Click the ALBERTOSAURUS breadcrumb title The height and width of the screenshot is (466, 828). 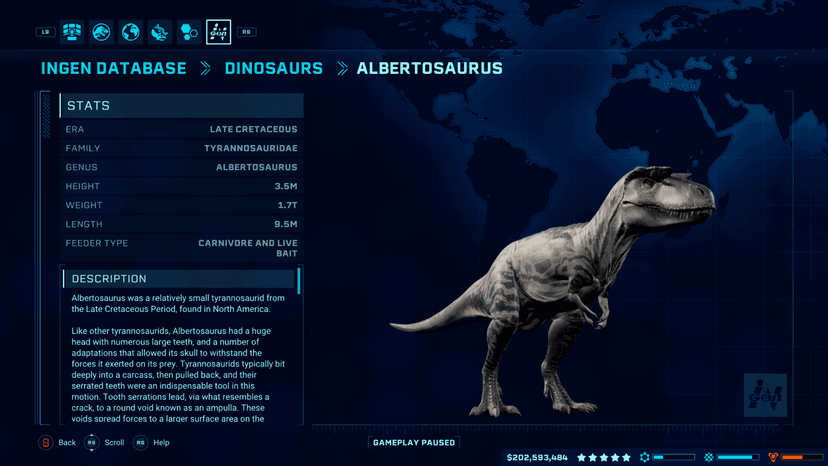pyautogui.click(x=429, y=68)
